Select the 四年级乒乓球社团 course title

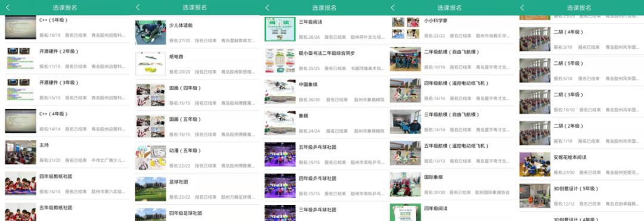click(x=317, y=178)
